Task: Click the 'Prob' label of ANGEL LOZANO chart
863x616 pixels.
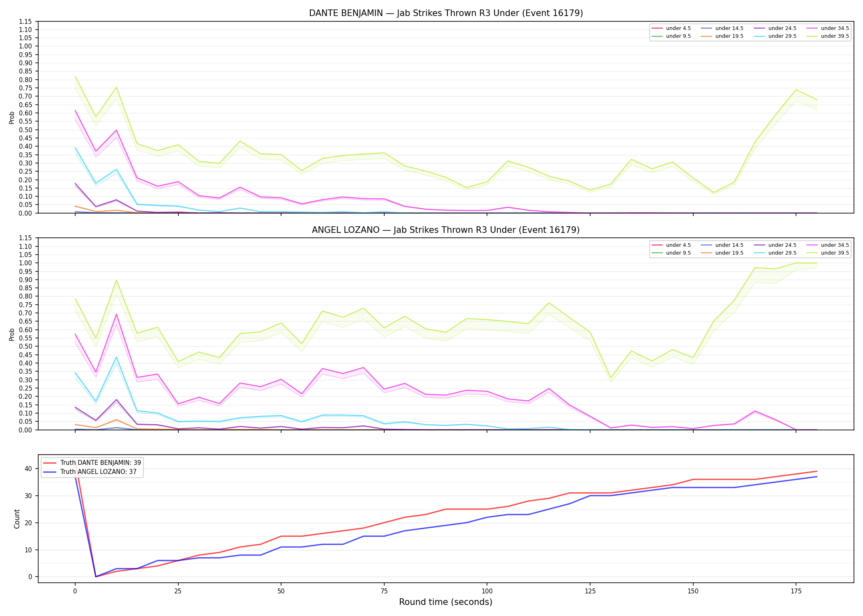Action: tap(12, 334)
